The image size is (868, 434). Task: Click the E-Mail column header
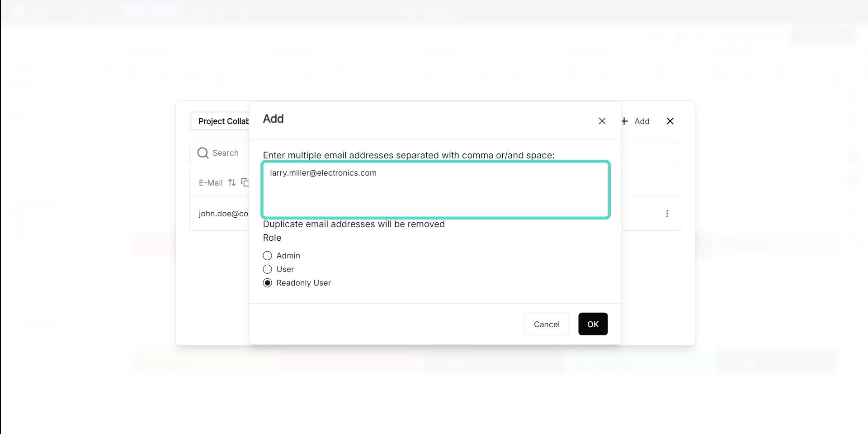tap(211, 183)
